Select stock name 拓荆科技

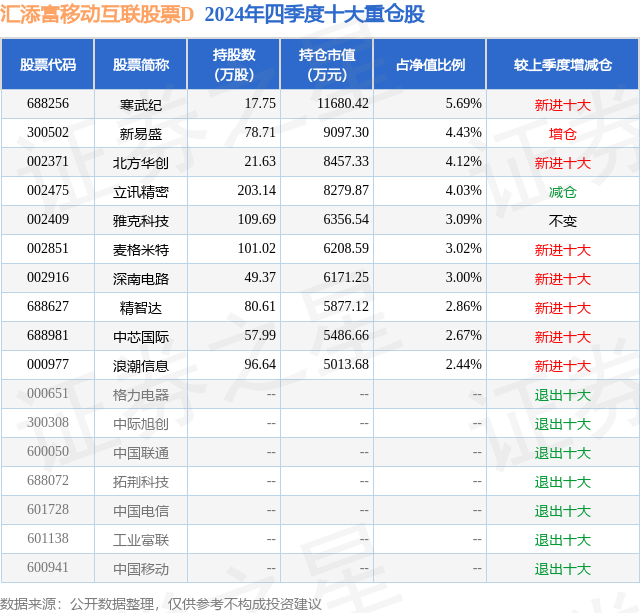(x=141, y=482)
